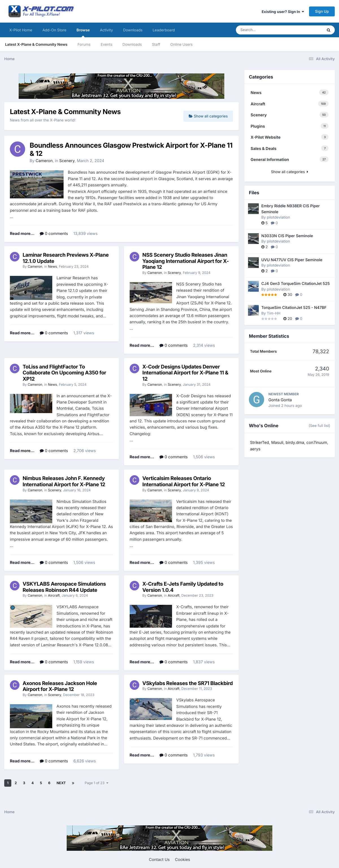
Task: Click Show all categories button in header
Action: click(x=208, y=116)
